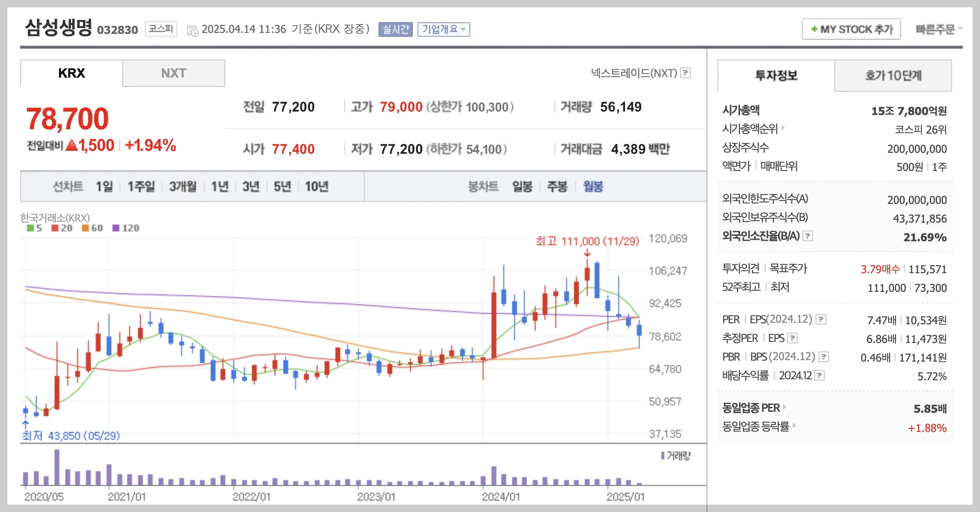Show 10년 line chart
Image resolution: width=980 pixels, height=512 pixels.
[317, 187]
